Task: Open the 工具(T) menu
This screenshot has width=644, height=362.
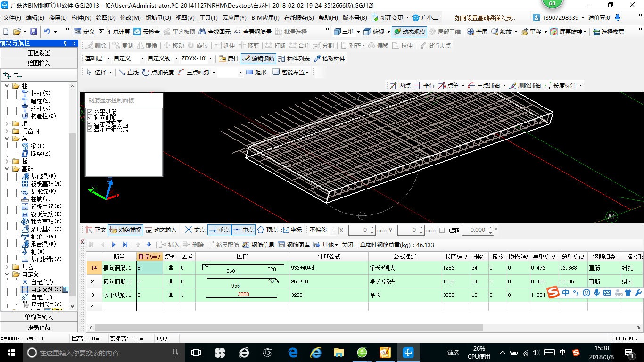Action: point(208,18)
